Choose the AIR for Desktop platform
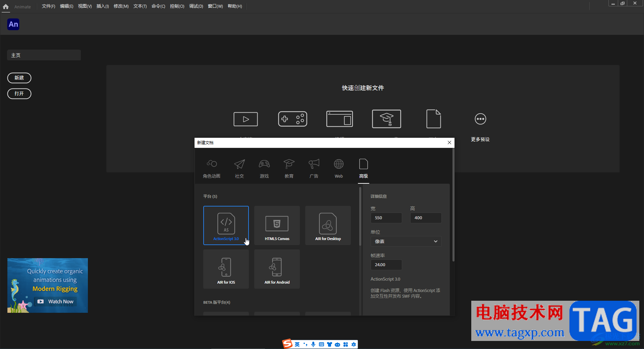The height and width of the screenshot is (349, 644). (x=328, y=225)
